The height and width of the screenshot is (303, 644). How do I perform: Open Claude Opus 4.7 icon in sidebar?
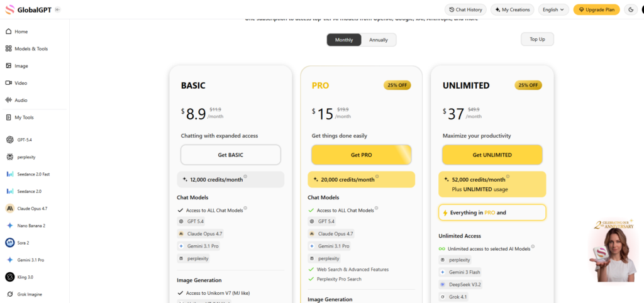10,209
